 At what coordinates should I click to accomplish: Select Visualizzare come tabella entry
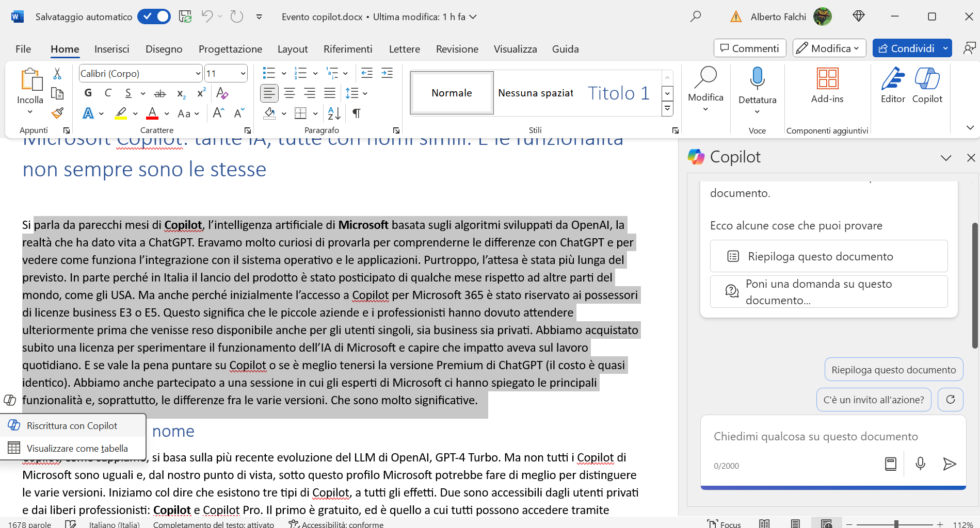(x=73, y=448)
